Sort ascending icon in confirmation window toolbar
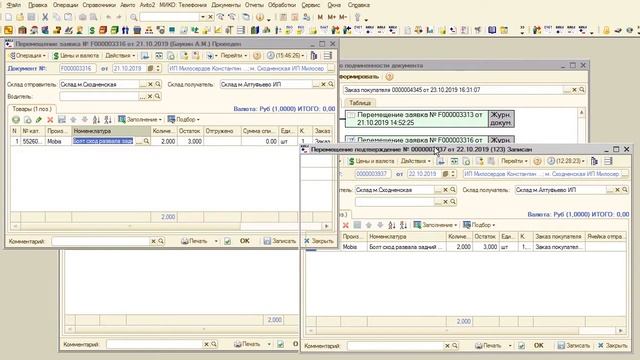Image resolution: width=640 pixels, height=360 pixels. tap(392, 225)
